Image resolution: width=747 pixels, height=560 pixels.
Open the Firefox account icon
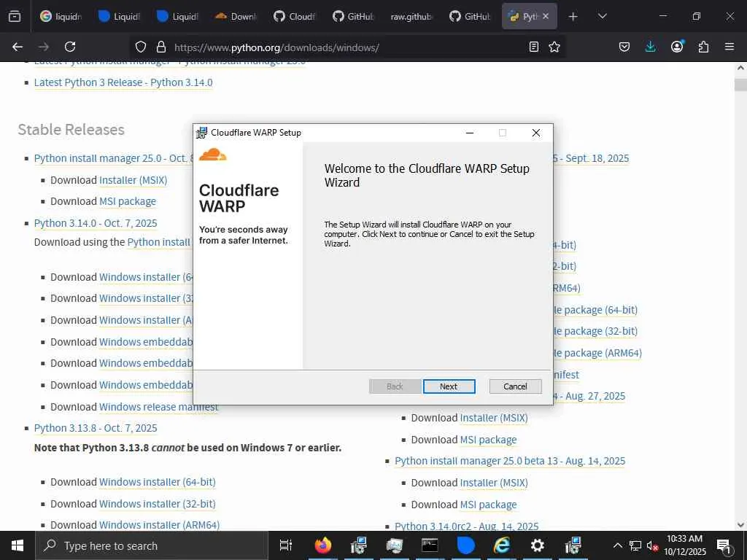click(x=677, y=47)
